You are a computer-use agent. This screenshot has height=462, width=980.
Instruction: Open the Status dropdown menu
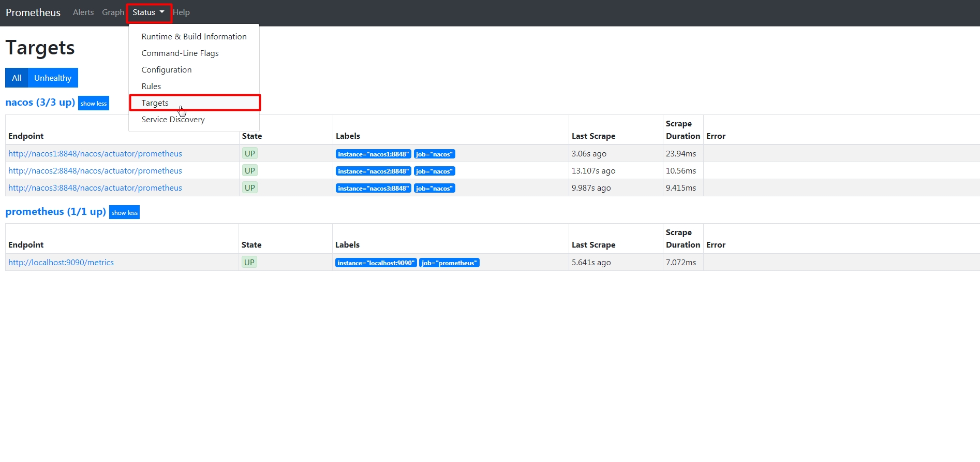click(x=149, y=12)
